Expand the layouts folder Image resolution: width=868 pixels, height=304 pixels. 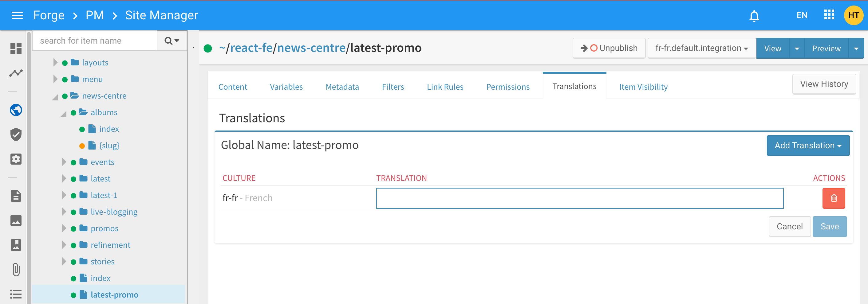coord(55,63)
